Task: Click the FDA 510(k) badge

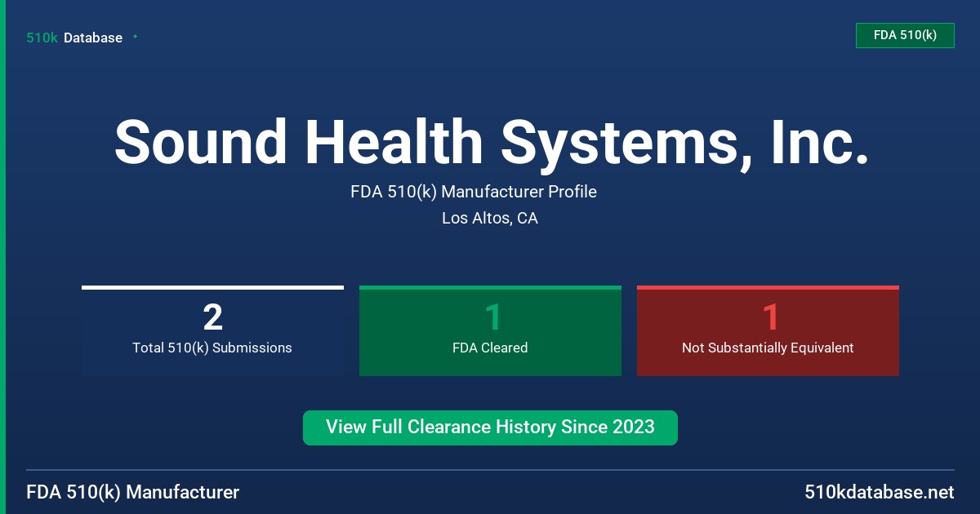Action: click(x=905, y=35)
